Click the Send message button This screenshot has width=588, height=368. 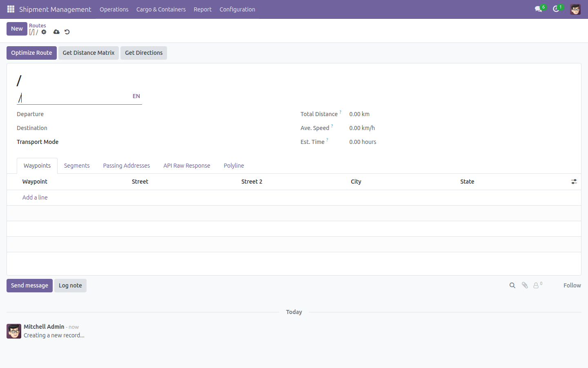coord(29,285)
